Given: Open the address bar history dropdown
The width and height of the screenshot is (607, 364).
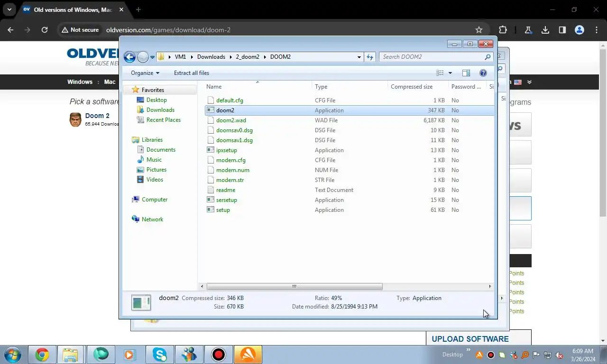Looking at the screenshot, I should pyautogui.click(x=359, y=57).
